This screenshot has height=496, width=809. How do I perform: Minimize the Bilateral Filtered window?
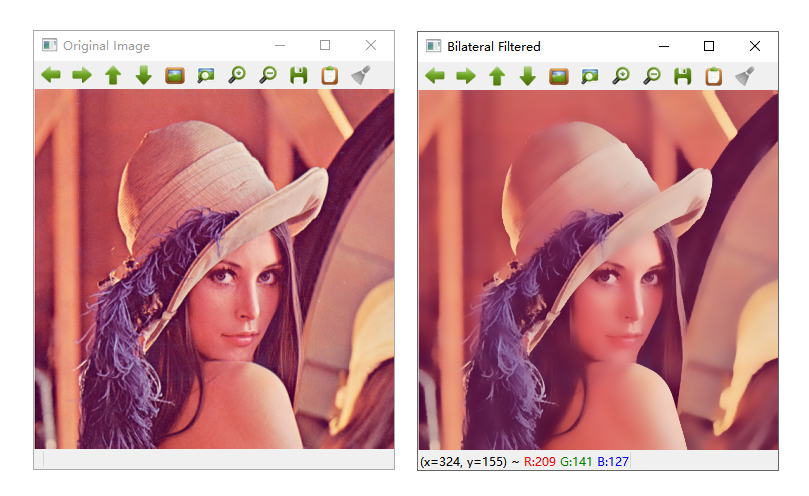coord(664,46)
